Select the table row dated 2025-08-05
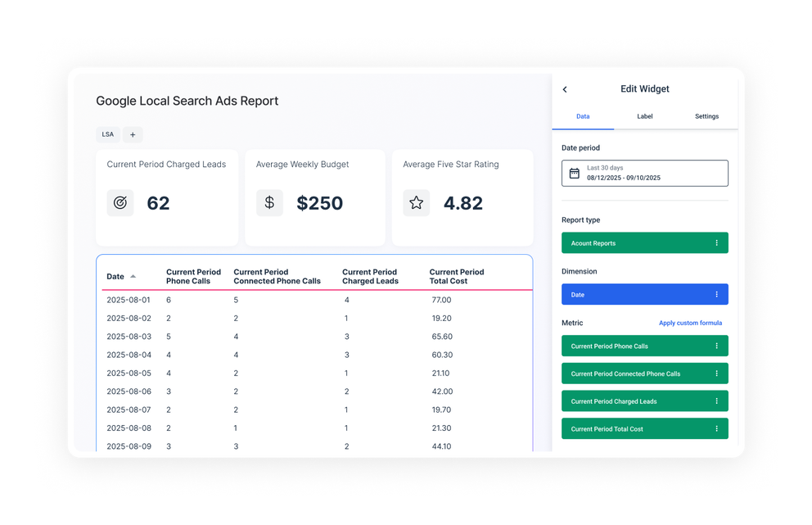This screenshot has height=525, width=812. point(246,373)
